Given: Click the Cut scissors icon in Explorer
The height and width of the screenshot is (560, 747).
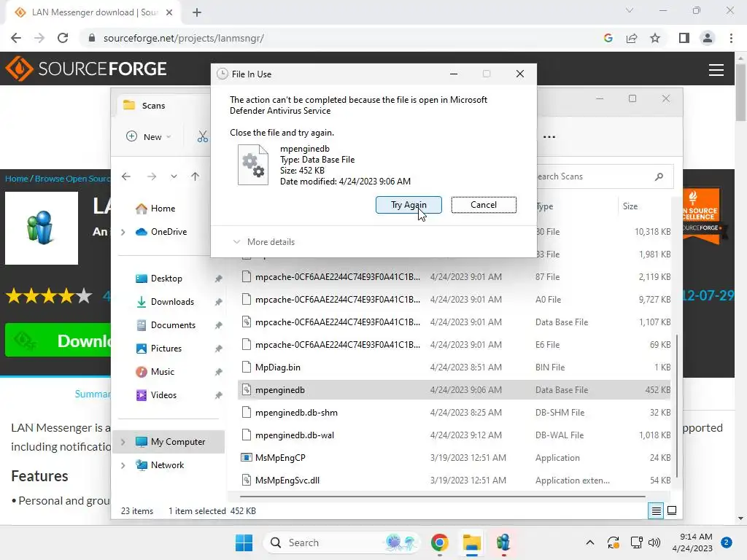Looking at the screenshot, I should 203,137.
